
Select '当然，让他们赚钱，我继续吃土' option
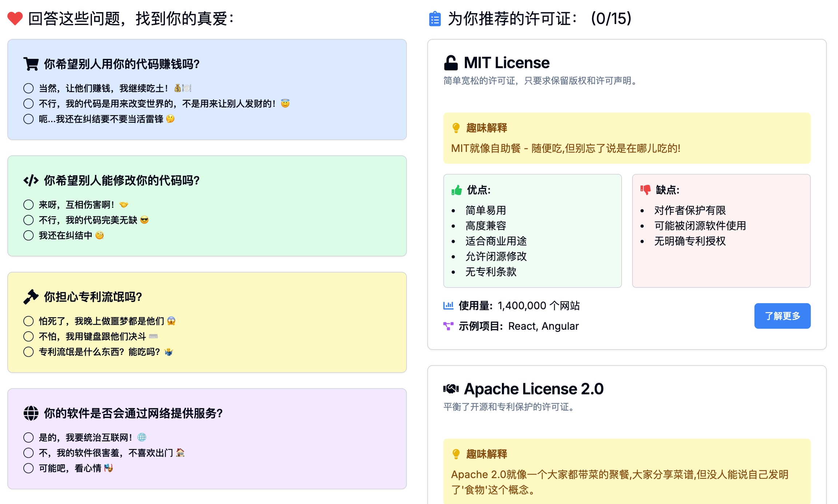pos(28,88)
